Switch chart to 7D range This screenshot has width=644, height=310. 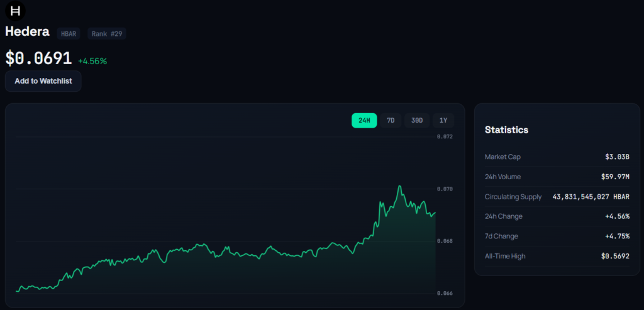(391, 120)
